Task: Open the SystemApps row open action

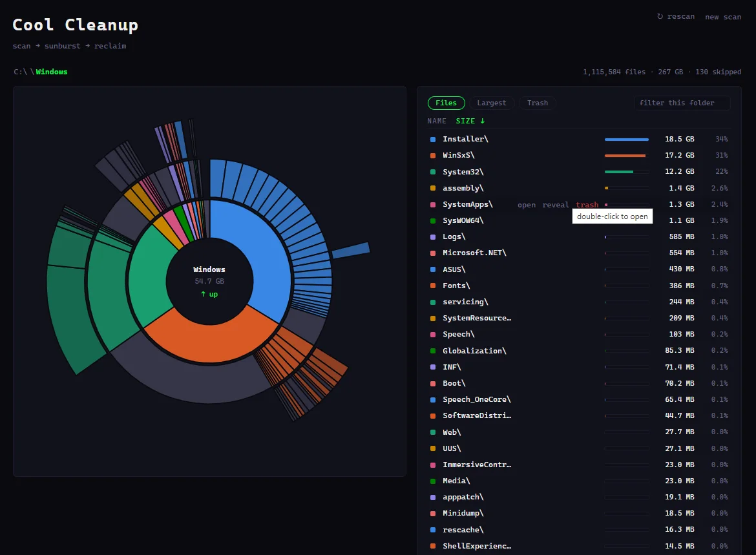Action: pyautogui.click(x=527, y=205)
